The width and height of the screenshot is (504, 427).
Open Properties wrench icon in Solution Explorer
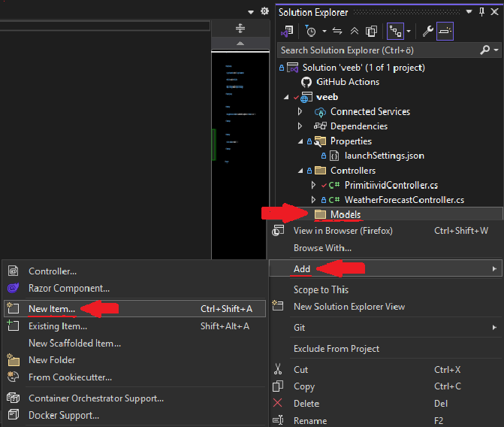click(x=427, y=31)
